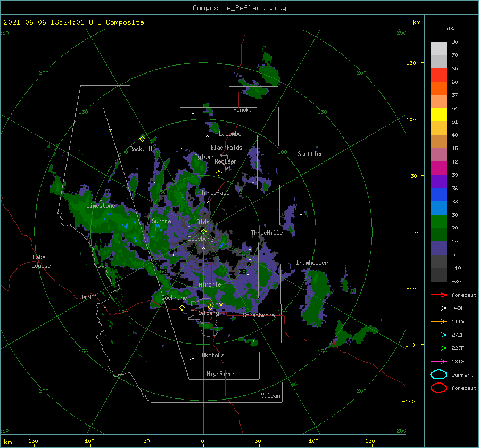Click the Stettler label
479x448 pixels.
310,154
